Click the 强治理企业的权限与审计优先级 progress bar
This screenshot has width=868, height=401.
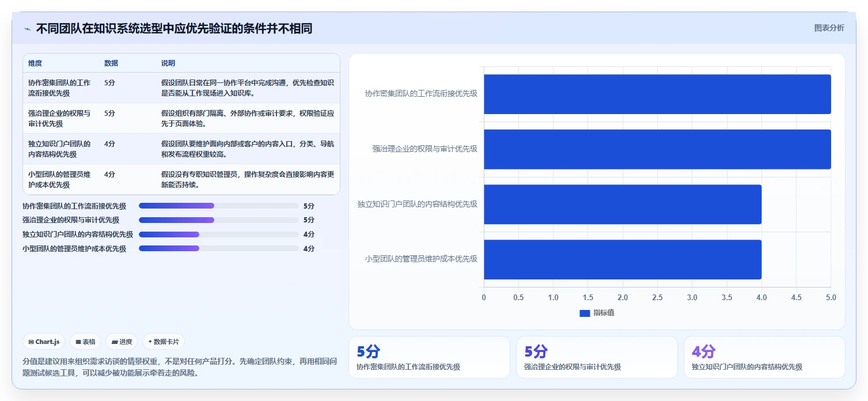click(x=219, y=220)
